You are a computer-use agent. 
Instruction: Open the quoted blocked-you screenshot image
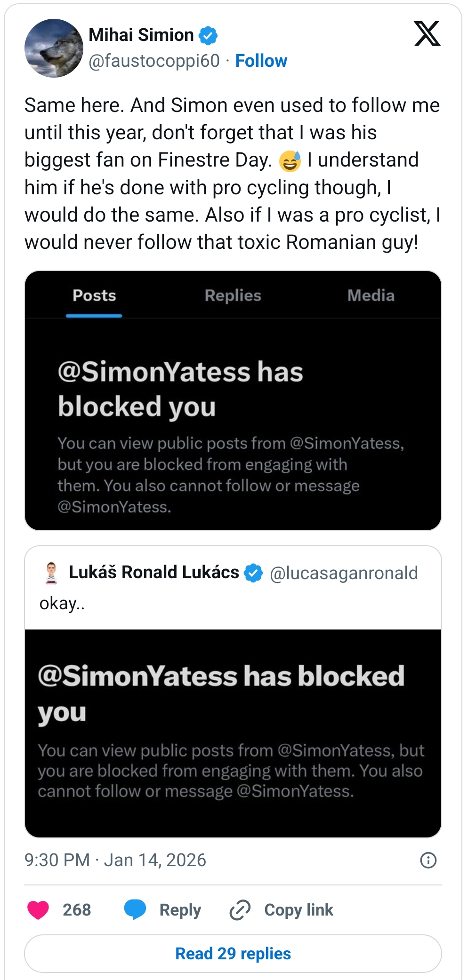(x=233, y=733)
